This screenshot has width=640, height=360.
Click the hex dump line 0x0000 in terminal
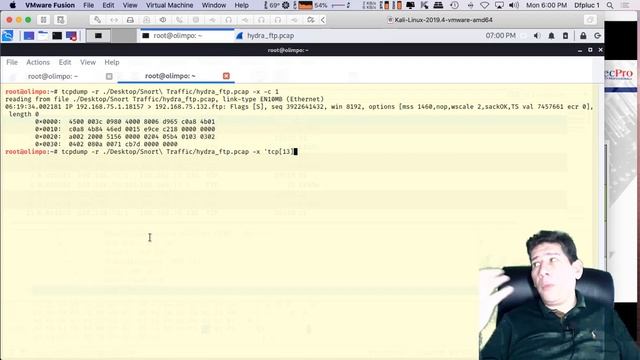pos(125,122)
